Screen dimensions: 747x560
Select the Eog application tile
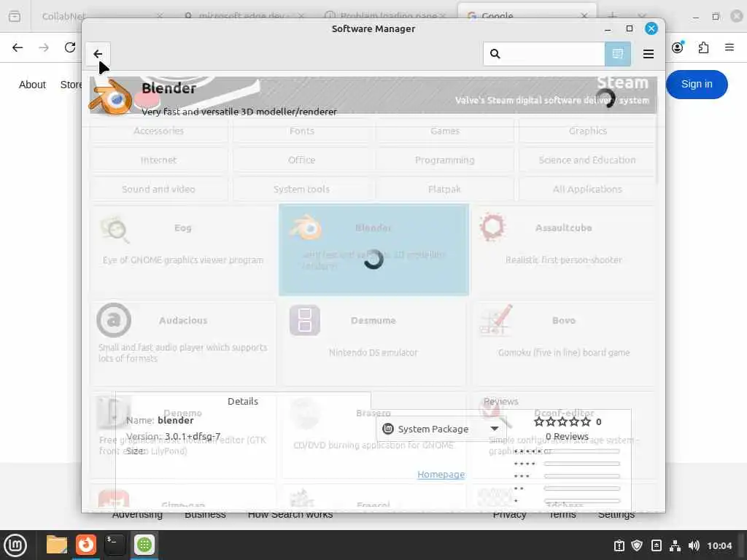[x=183, y=250]
